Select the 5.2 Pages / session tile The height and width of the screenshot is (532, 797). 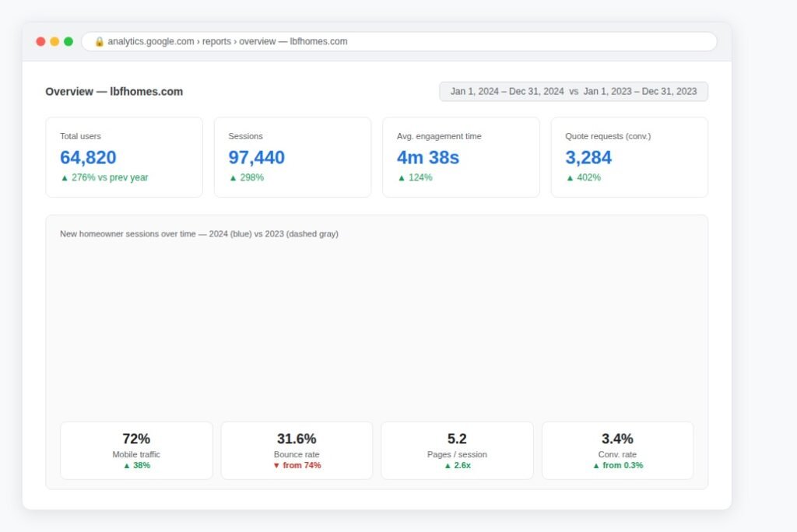click(457, 450)
